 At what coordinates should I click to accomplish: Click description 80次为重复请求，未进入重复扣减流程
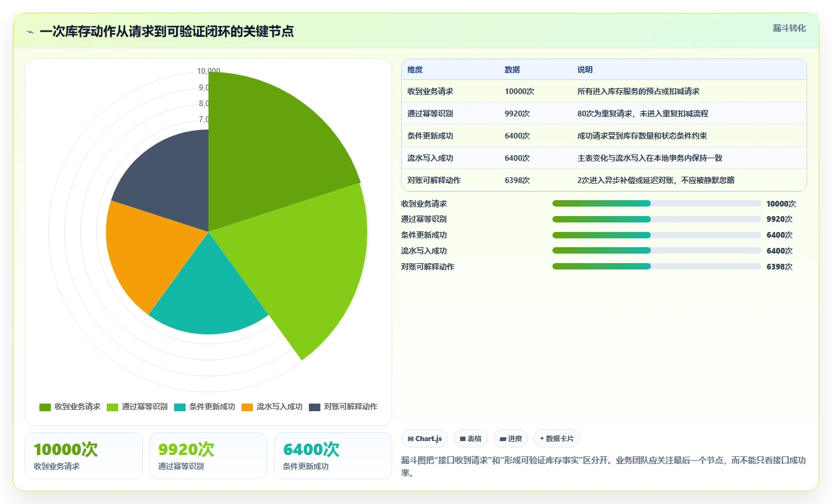point(643,114)
